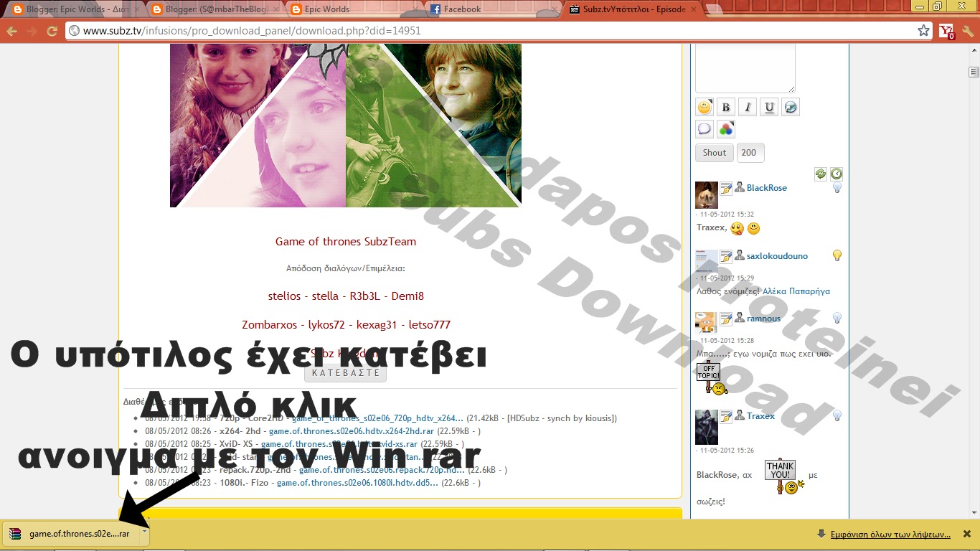Open the download item dropdown arrow

pyautogui.click(x=144, y=533)
